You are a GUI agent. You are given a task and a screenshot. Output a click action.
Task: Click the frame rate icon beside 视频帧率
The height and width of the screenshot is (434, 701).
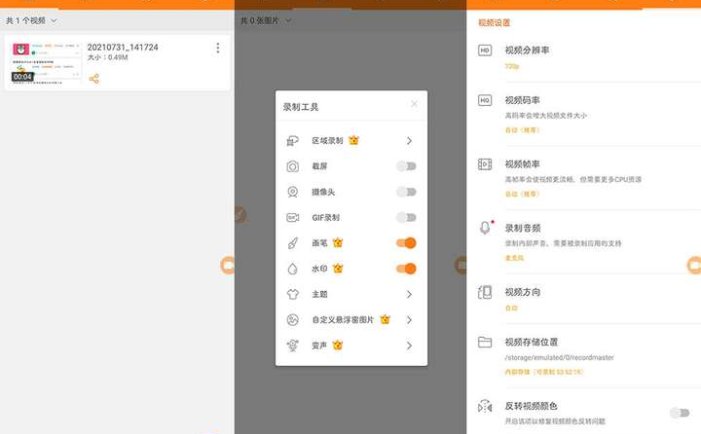coord(485,164)
